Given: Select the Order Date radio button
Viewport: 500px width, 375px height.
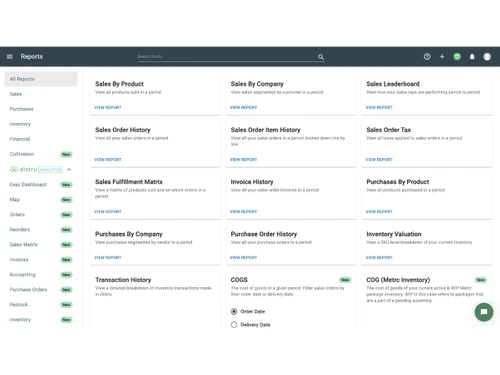Looking at the screenshot, I should (234, 311).
